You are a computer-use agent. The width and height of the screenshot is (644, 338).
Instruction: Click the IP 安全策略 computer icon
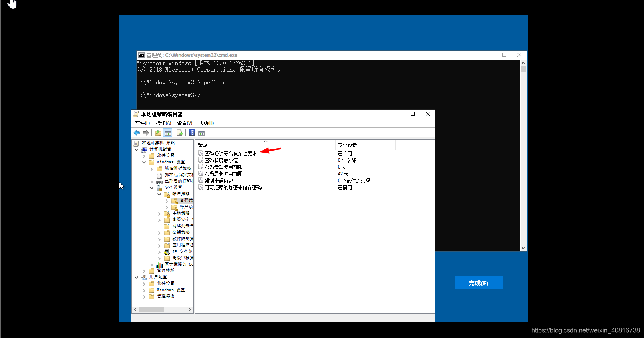pos(167,252)
